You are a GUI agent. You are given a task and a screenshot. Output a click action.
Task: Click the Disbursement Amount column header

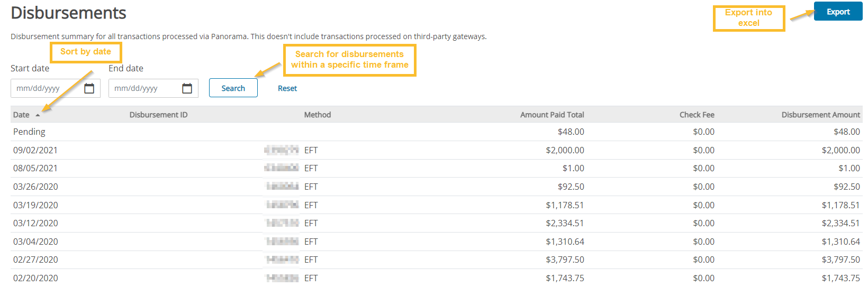[821, 115]
